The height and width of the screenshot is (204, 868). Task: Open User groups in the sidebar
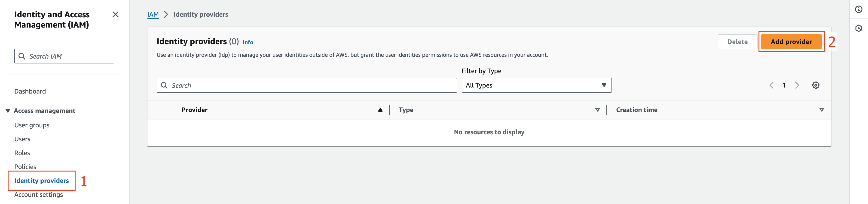(x=32, y=125)
